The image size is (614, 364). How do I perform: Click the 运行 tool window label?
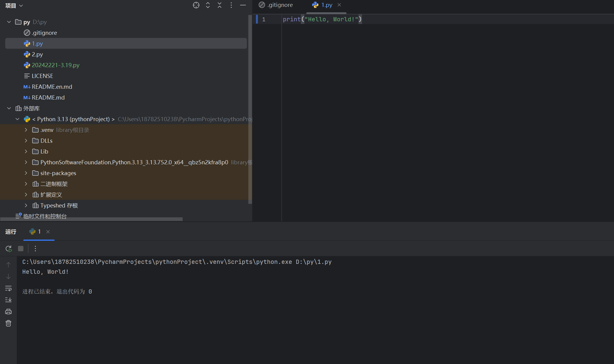point(11,231)
